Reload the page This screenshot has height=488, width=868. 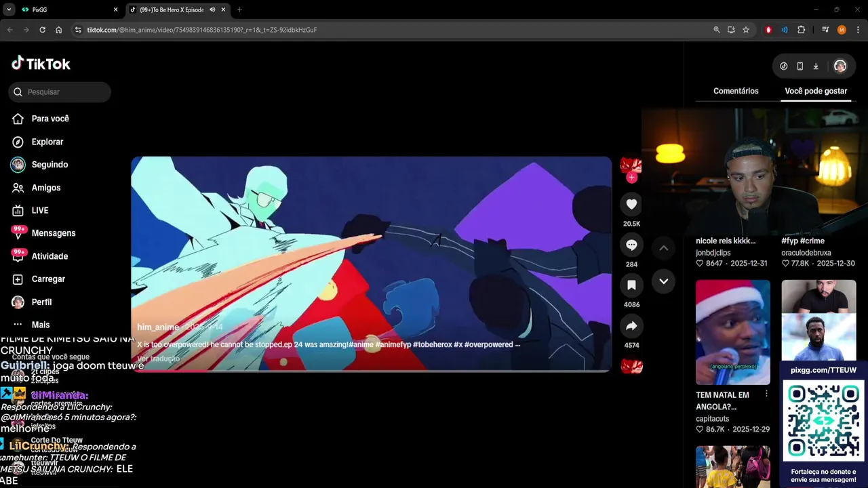(x=42, y=30)
